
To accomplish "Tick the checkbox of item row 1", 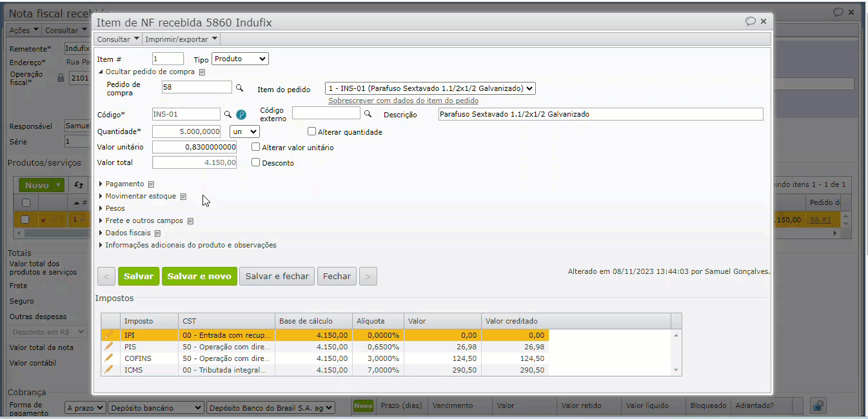I will point(25,220).
